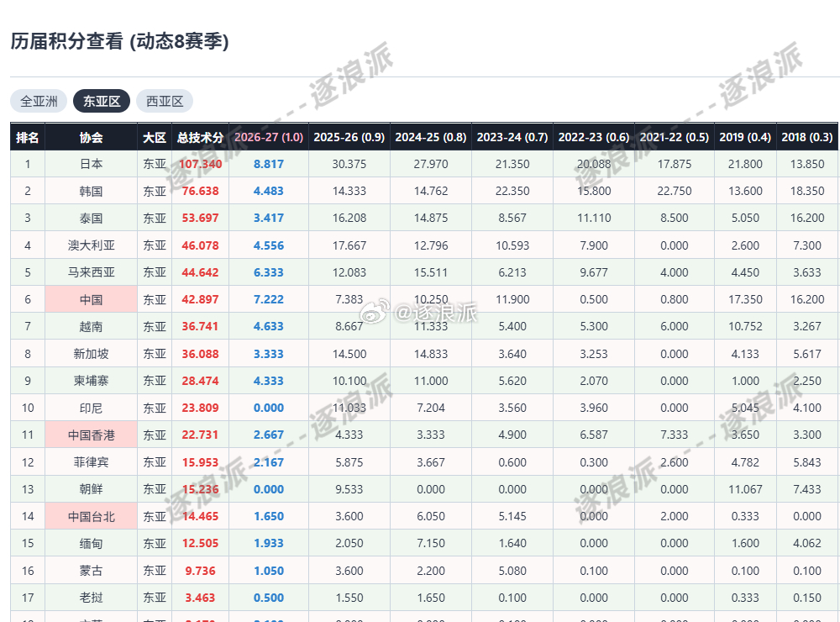Click the 2022-23 (0.6) column header
This screenshot has height=622, width=840.
point(594,137)
